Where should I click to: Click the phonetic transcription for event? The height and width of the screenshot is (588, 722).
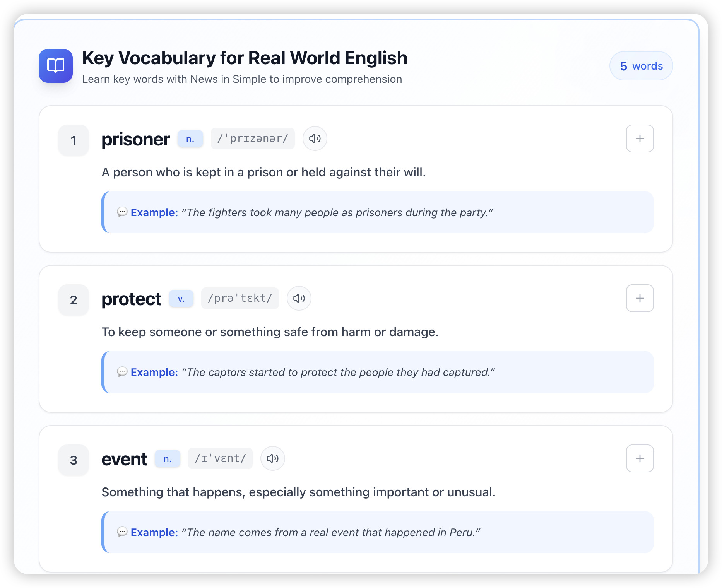(220, 458)
